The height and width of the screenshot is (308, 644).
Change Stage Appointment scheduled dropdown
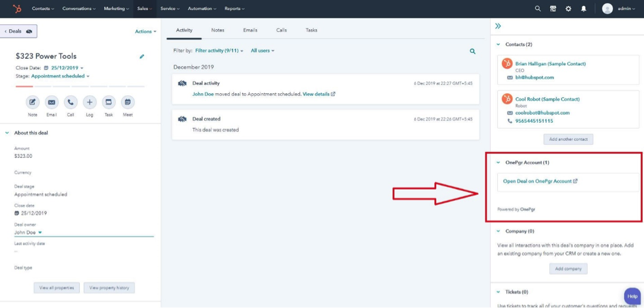pyautogui.click(x=60, y=76)
